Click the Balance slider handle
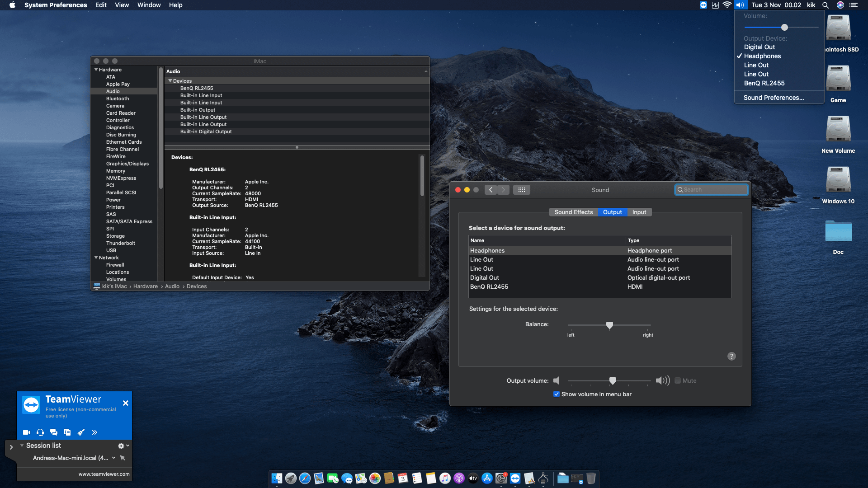The height and width of the screenshot is (488, 868). tap(609, 325)
